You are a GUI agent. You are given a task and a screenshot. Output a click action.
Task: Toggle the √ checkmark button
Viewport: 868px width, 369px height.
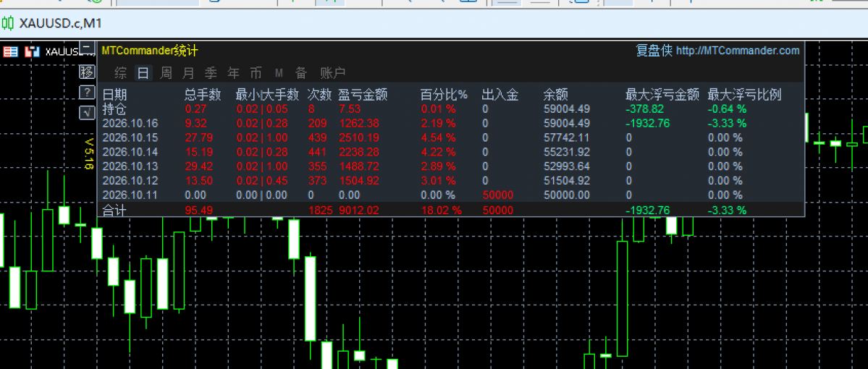[x=86, y=112]
